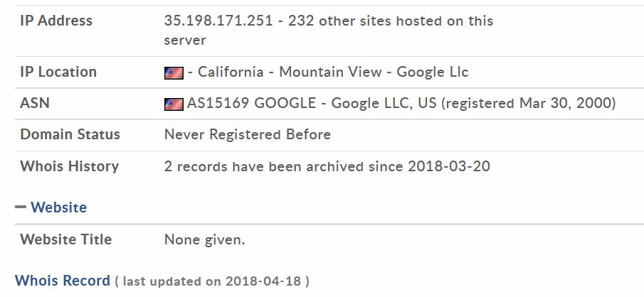Collapse the Website section with minus icon
The image size is (644, 297).
pos(21,207)
